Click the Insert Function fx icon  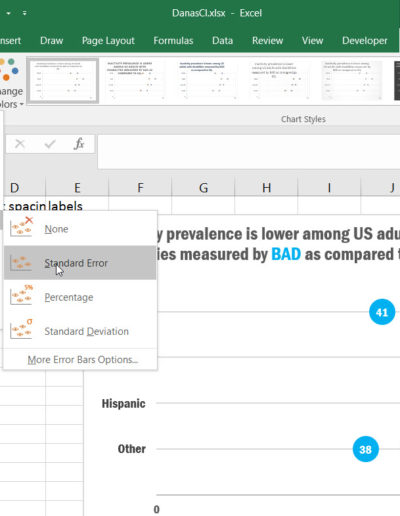click(79, 144)
